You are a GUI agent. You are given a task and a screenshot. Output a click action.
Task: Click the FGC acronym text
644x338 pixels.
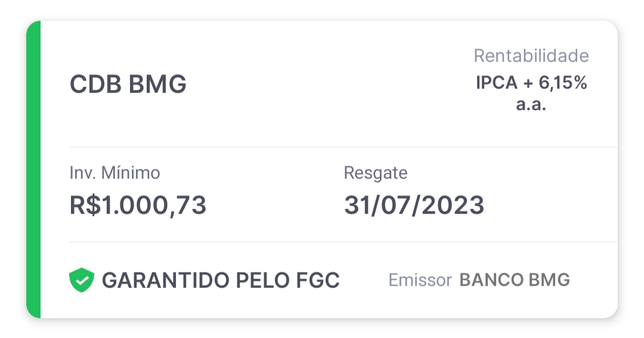[317, 281]
